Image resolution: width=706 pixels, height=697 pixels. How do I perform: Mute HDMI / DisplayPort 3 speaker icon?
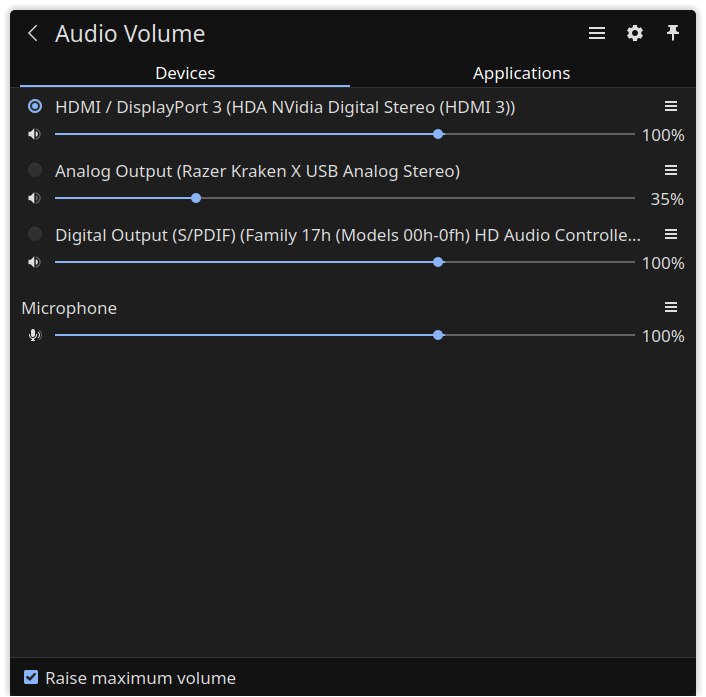click(34, 134)
